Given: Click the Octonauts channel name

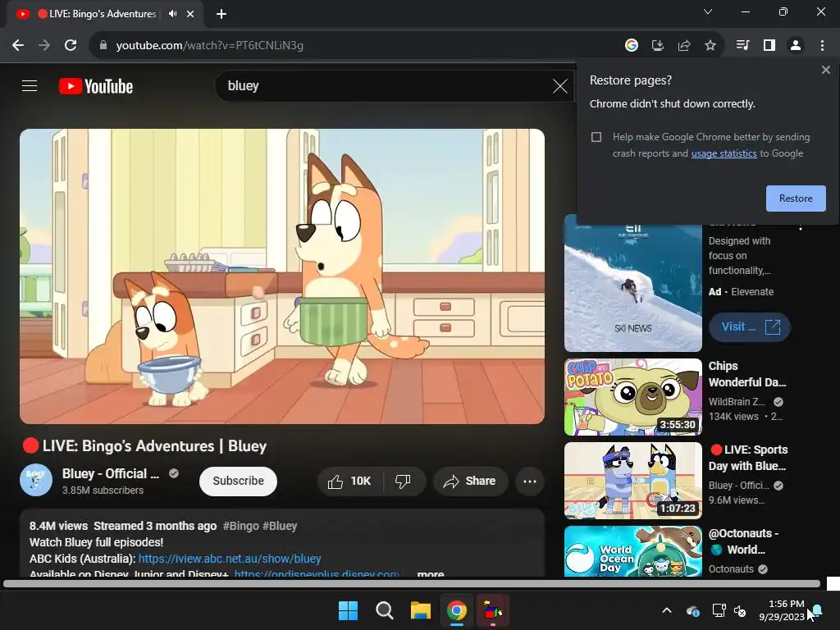Looking at the screenshot, I should (x=731, y=569).
